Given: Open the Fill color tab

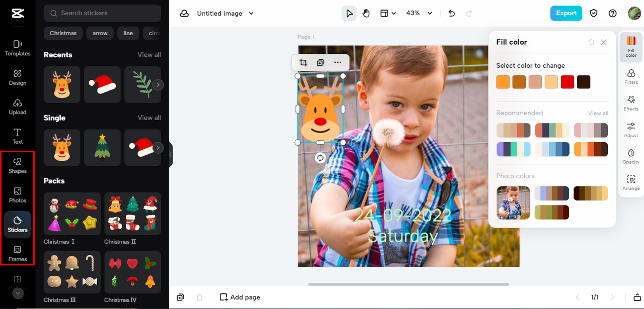Looking at the screenshot, I should [x=631, y=47].
